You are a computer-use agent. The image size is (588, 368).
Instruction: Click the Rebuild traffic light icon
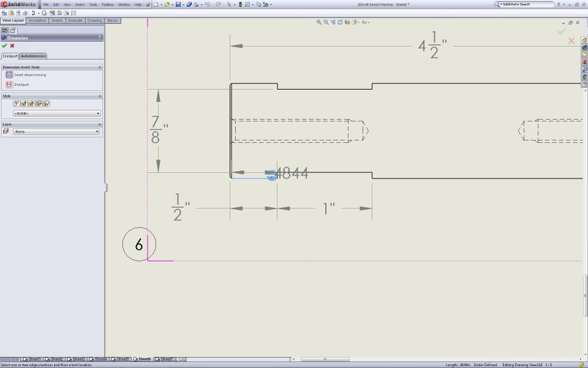pos(240,4)
